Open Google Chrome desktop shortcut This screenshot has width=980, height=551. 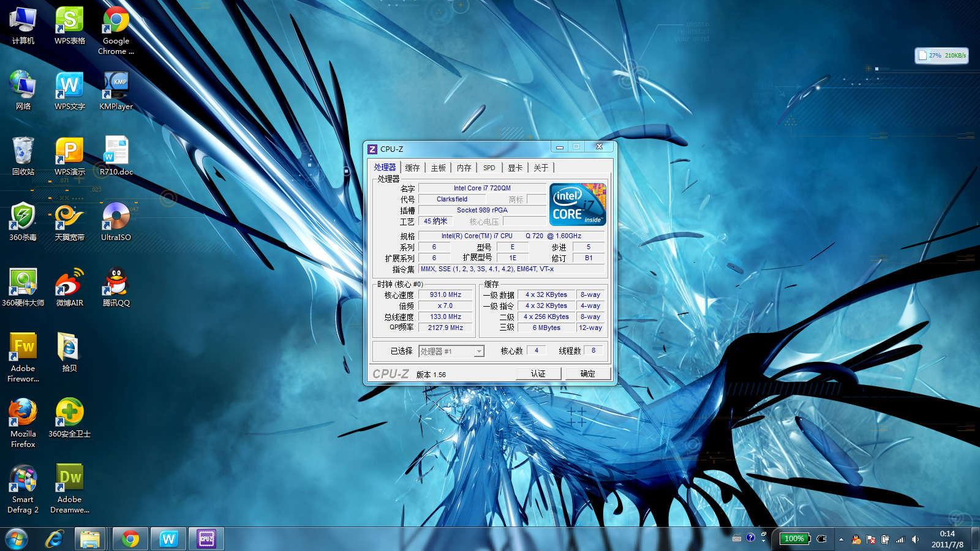116,31
